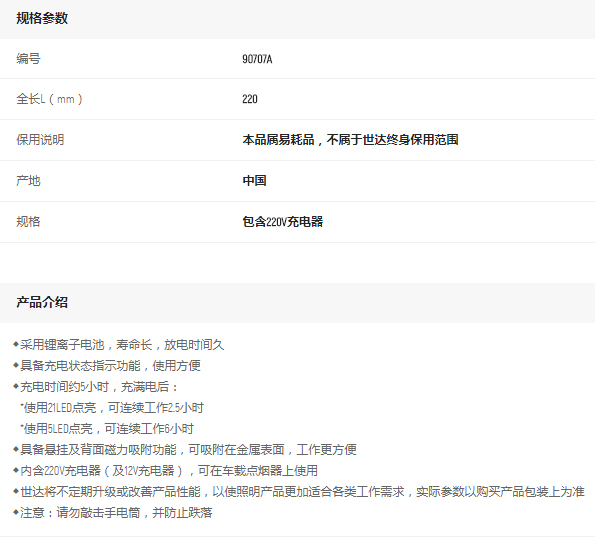Click the 产地 row label
The height and width of the screenshot is (543, 595).
pyautogui.click(x=28, y=181)
